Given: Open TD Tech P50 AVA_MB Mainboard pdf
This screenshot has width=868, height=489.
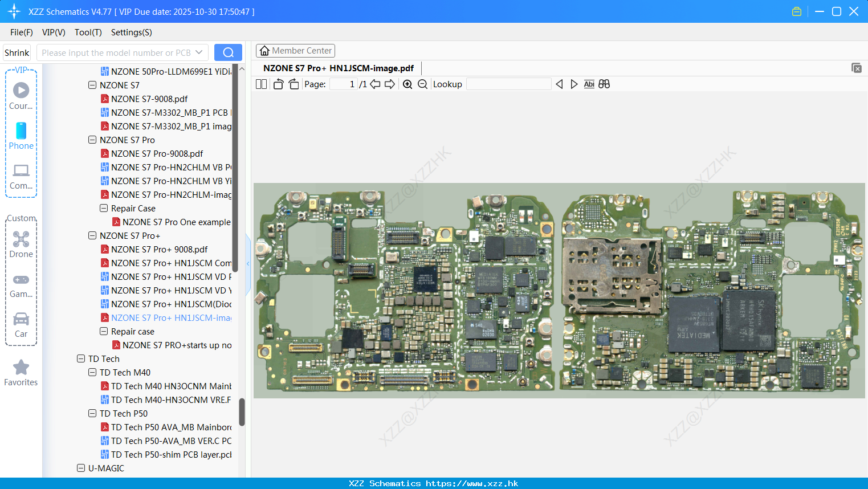Looking at the screenshot, I should coord(166,427).
